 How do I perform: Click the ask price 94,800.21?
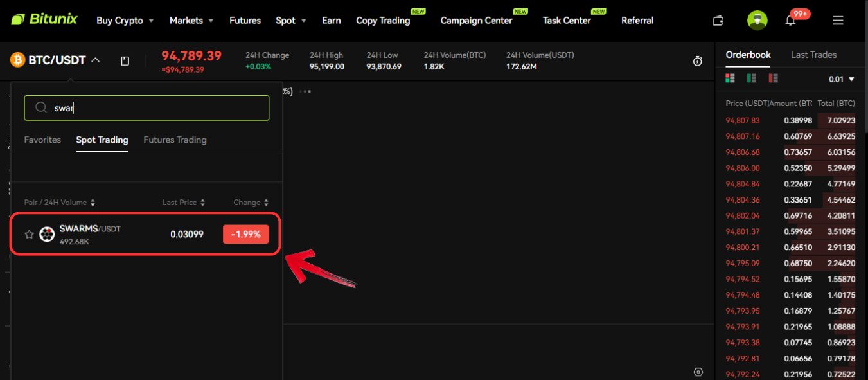click(743, 248)
